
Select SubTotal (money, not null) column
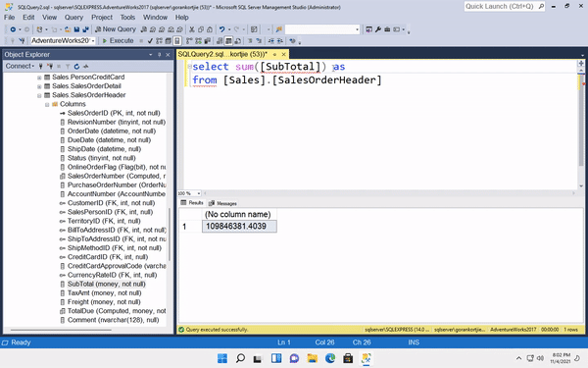pos(106,285)
